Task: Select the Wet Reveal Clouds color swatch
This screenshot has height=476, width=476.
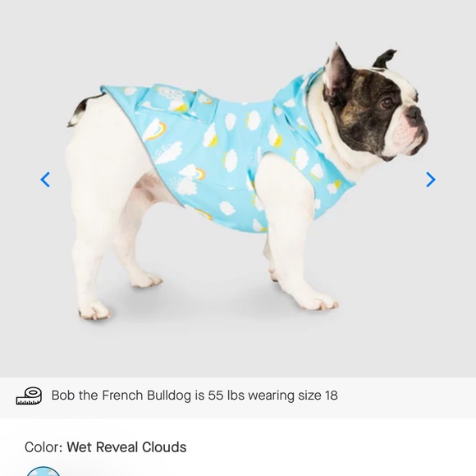Action: 43,471
